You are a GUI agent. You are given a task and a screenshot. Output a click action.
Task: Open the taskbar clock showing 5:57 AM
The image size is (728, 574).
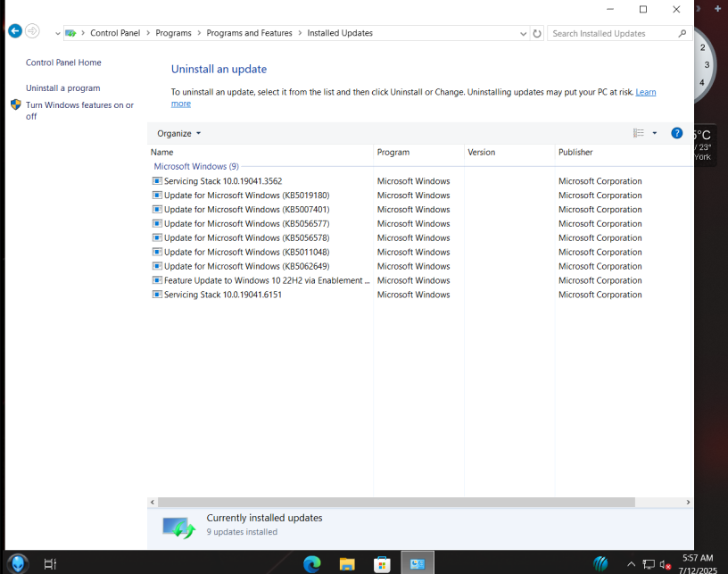click(x=698, y=564)
